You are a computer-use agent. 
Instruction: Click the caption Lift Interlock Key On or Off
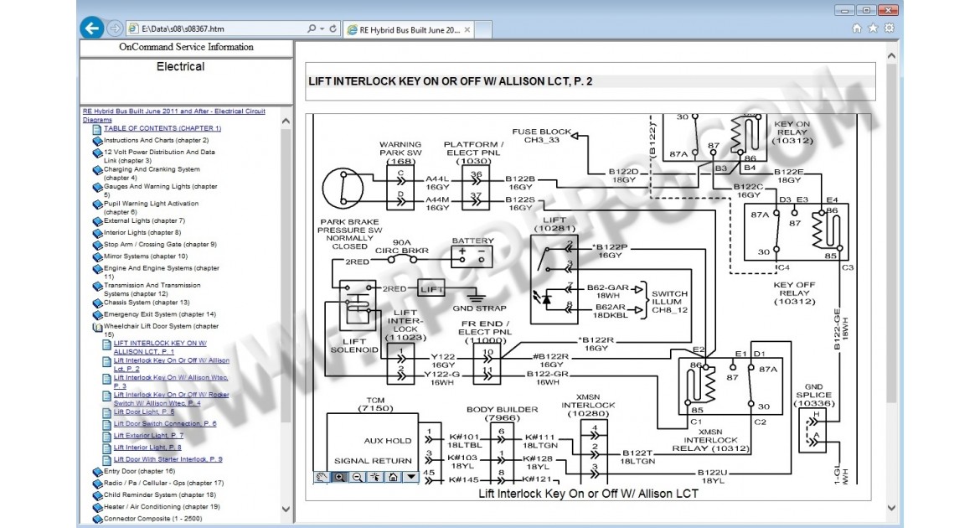pyautogui.click(x=588, y=494)
